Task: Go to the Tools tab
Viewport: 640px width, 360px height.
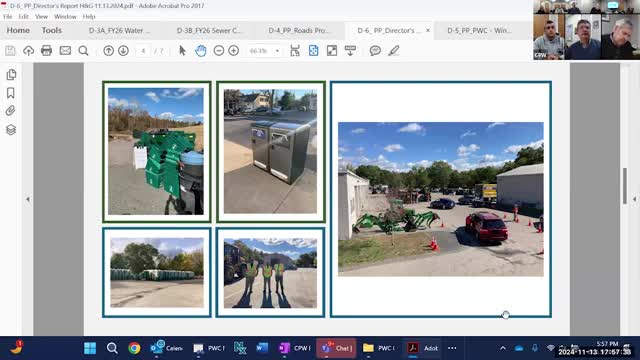Action: (x=51, y=31)
